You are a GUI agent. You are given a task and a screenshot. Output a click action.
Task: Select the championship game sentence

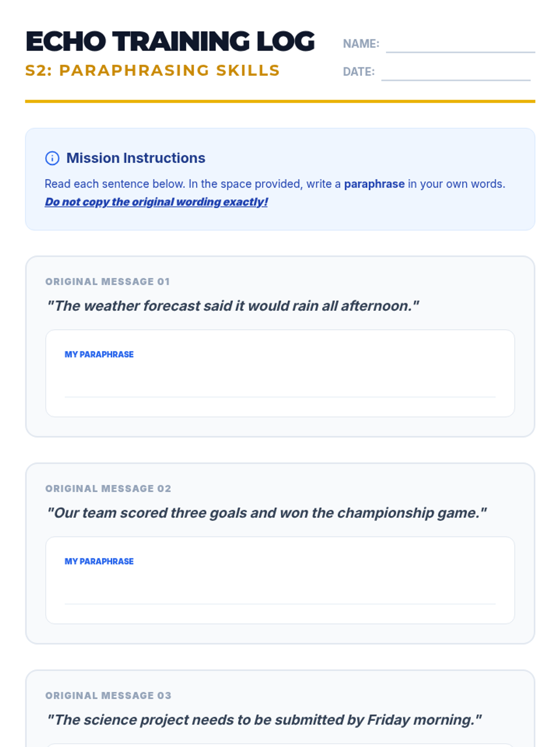(x=266, y=513)
